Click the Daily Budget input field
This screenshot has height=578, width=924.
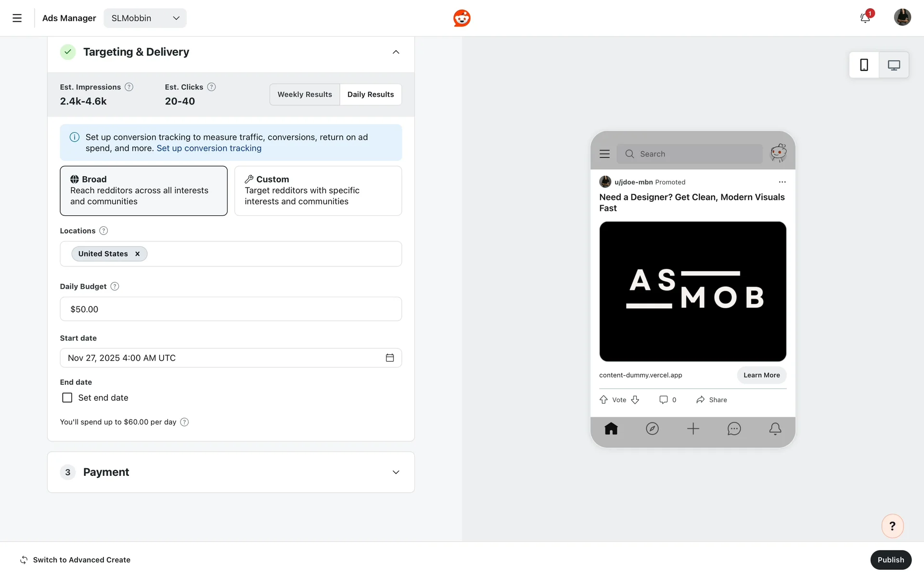231,309
